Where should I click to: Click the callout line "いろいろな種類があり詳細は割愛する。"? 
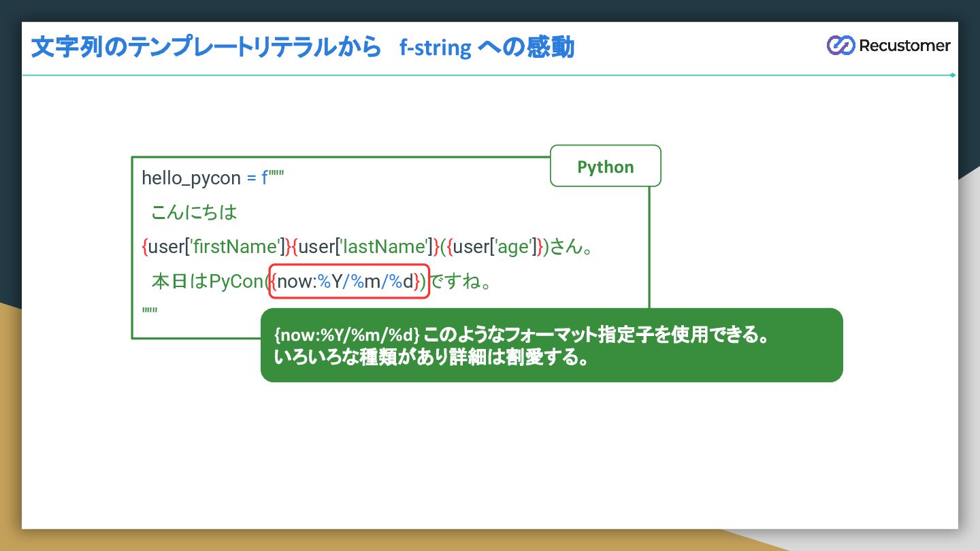(431, 357)
